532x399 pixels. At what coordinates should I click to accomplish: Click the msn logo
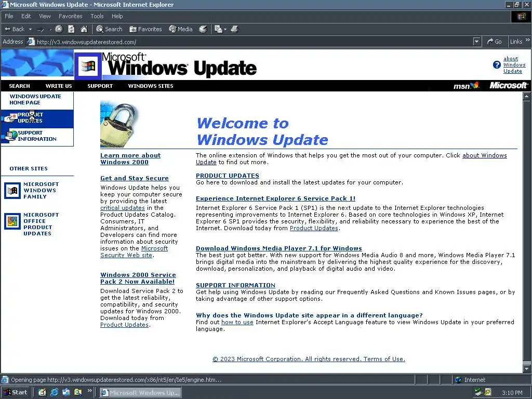coord(467,86)
